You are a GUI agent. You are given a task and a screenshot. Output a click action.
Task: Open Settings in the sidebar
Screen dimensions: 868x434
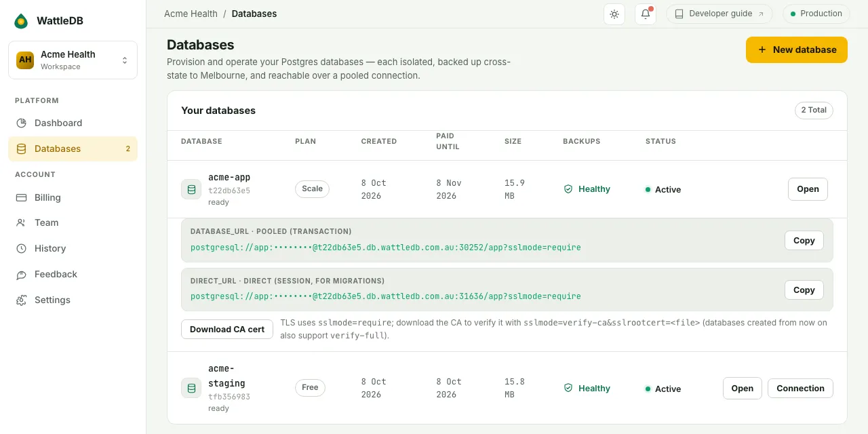tap(73, 300)
